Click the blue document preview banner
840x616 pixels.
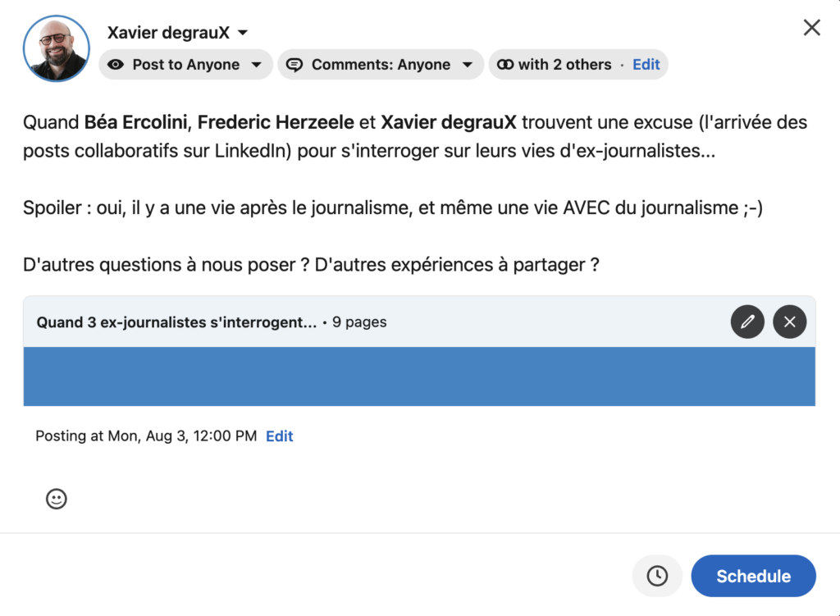tap(419, 376)
